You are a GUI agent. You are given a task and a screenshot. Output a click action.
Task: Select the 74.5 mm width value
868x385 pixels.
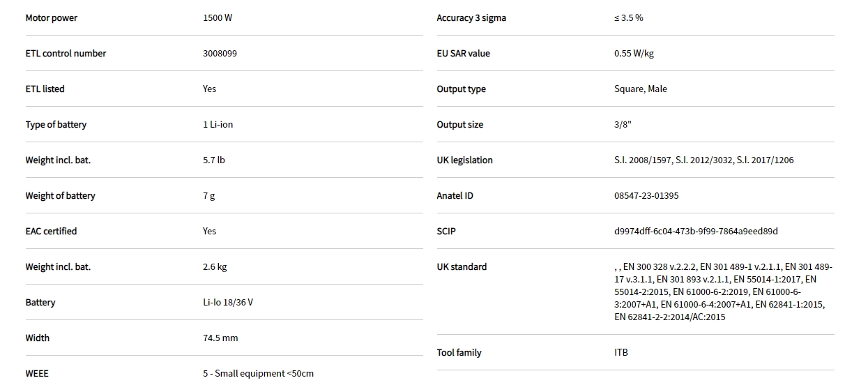220,338
